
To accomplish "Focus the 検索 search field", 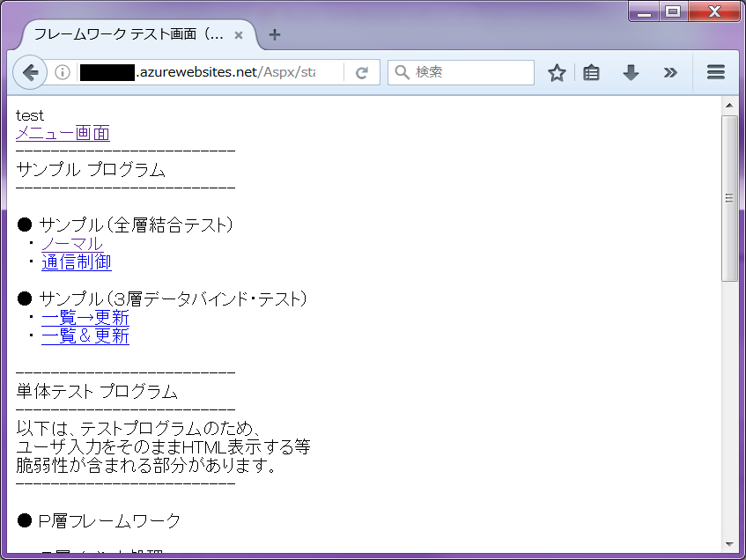I will (x=461, y=72).
